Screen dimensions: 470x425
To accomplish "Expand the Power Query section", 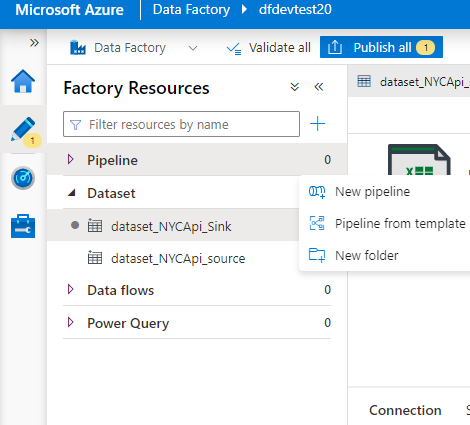I will click(x=70, y=322).
